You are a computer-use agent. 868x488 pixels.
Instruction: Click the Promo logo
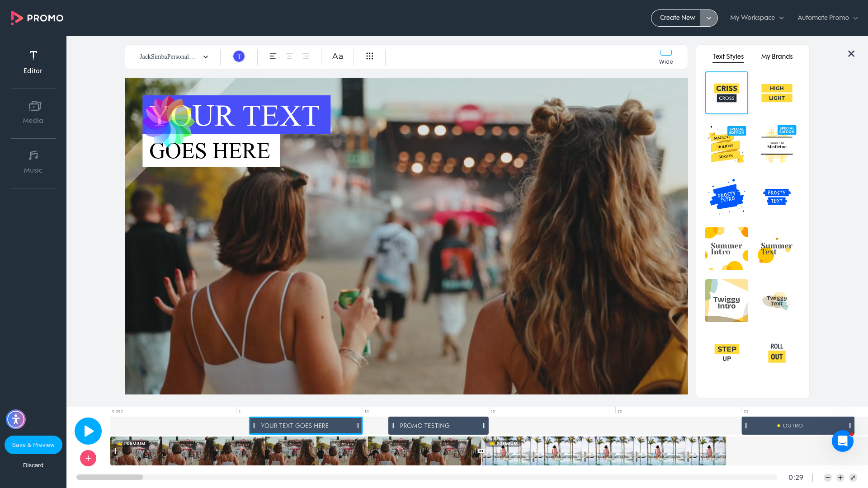coord(37,18)
